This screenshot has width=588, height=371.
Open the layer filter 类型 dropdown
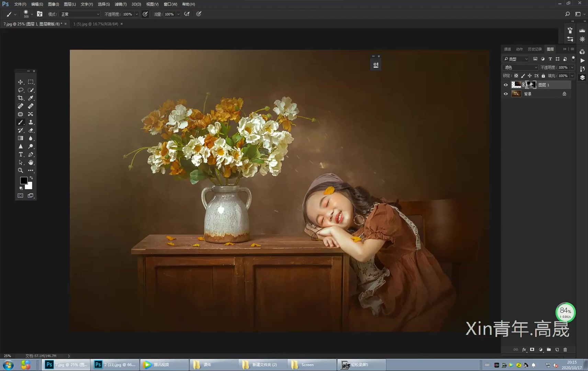[516, 59]
